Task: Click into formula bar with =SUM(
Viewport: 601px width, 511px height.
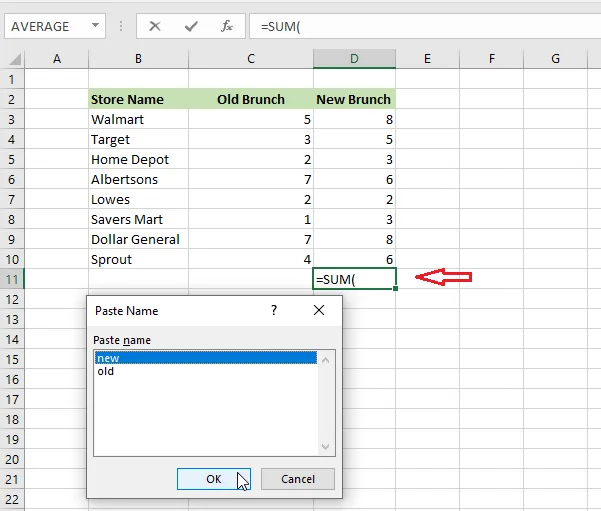Action: pos(425,26)
